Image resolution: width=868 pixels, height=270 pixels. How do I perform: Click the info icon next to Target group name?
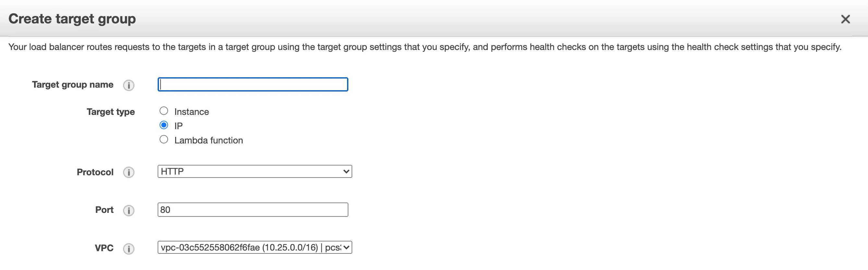tap(128, 85)
